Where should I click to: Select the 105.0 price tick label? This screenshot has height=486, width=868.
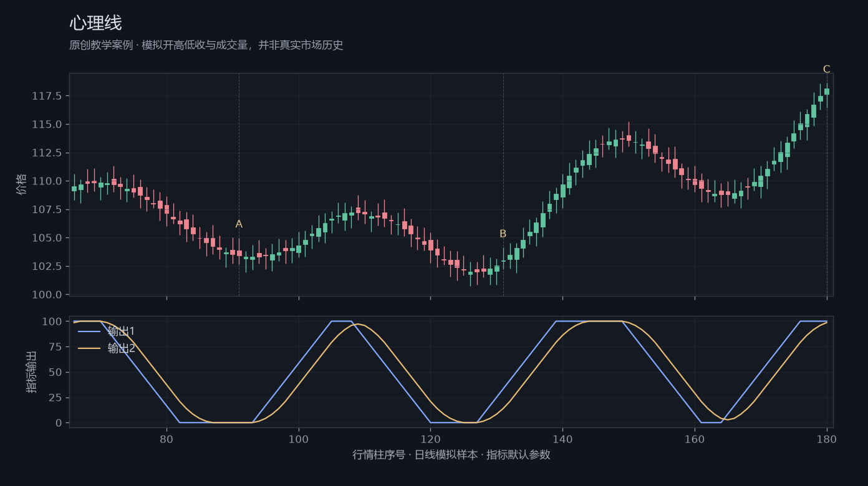click(47, 238)
